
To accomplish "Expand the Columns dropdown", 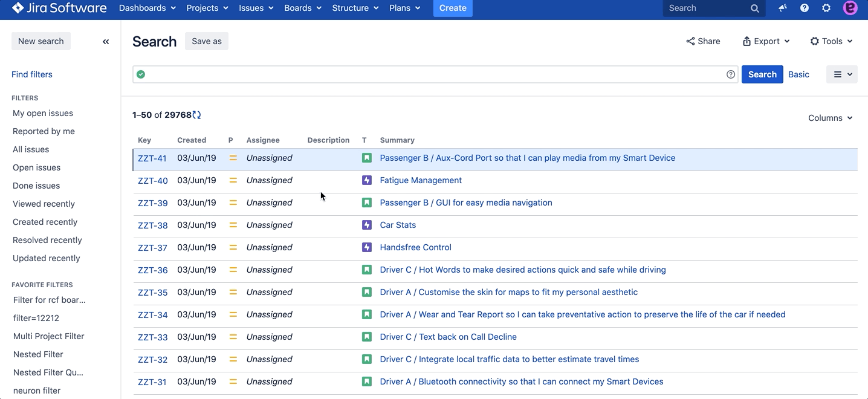I will coord(830,118).
